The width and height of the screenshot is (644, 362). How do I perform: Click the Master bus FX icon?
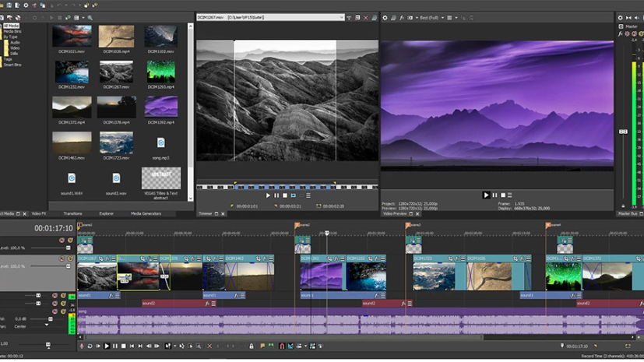pyautogui.click(x=621, y=33)
